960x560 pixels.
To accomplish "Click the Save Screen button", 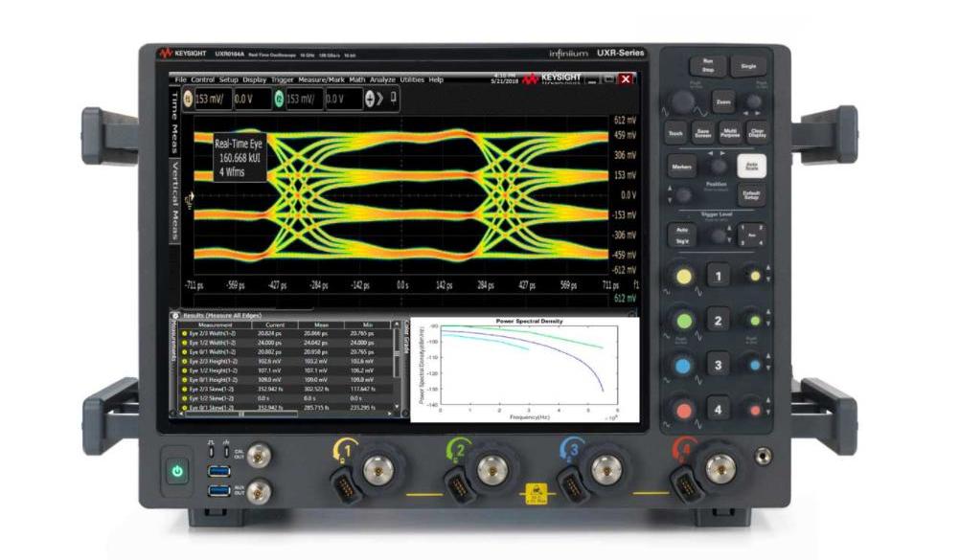I will (703, 133).
